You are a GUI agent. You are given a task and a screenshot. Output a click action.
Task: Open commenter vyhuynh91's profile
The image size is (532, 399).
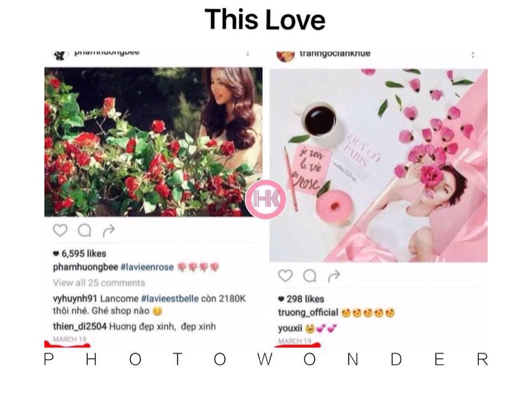click(75, 299)
